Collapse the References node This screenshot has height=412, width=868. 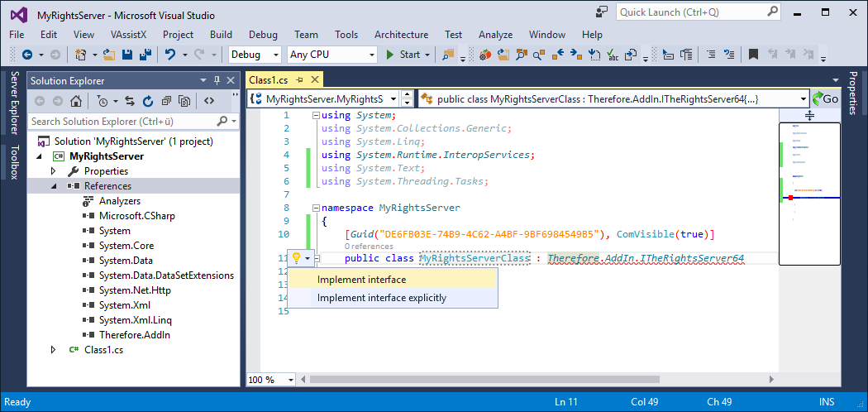pyautogui.click(x=54, y=186)
